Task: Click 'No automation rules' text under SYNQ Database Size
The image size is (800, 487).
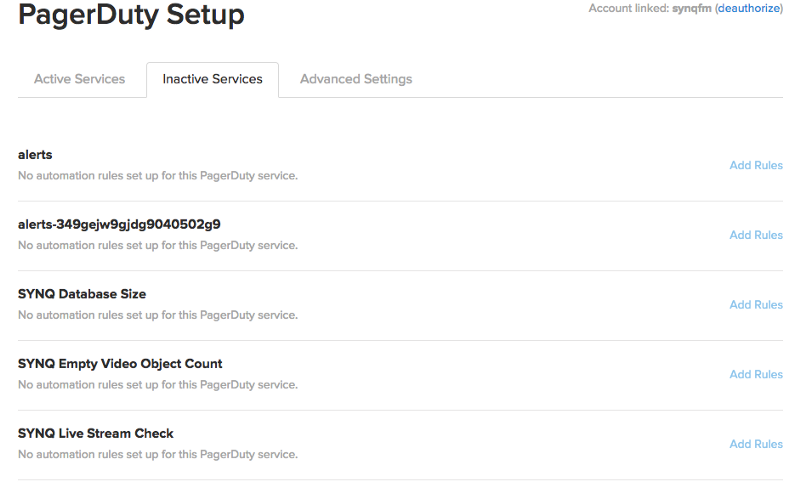Action: coord(158,315)
